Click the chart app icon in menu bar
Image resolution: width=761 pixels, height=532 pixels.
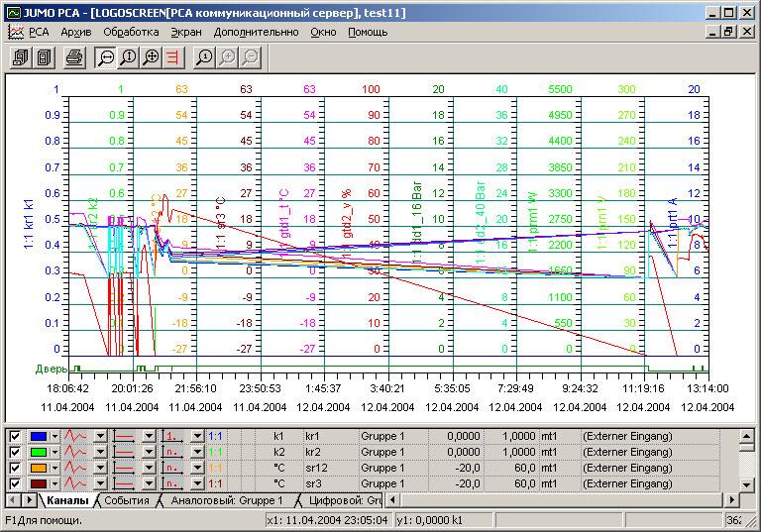(x=16, y=32)
